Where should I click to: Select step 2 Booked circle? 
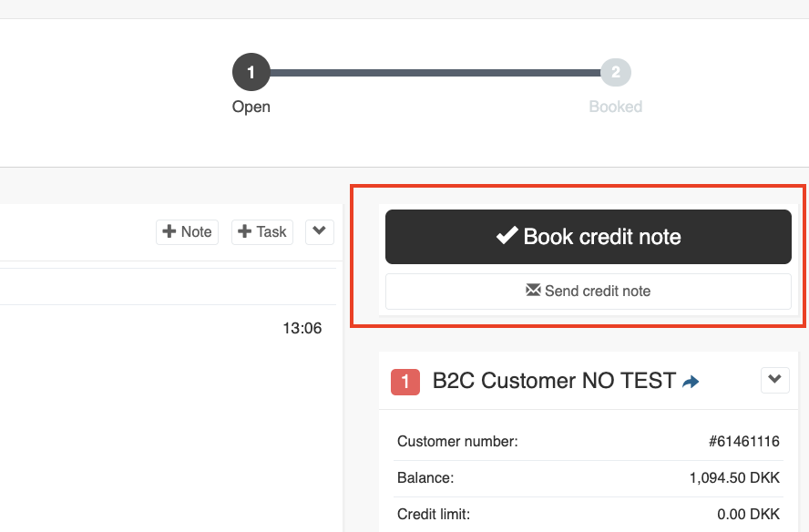tap(616, 72)
